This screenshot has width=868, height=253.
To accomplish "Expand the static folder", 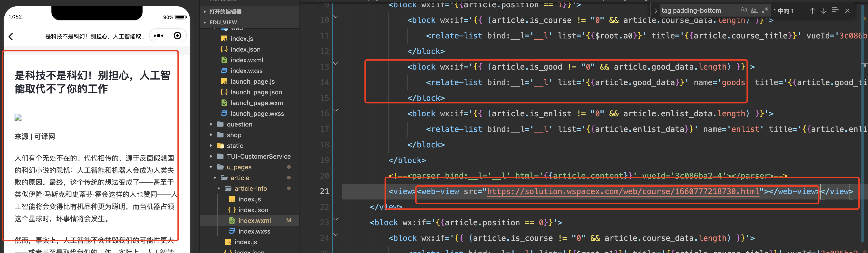I will coord(211,146).
